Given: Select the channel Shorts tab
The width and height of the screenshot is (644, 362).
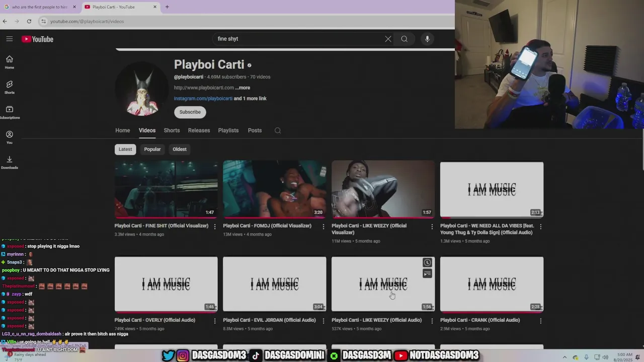Looking at the screenshot, I should [x=172, y=130].
